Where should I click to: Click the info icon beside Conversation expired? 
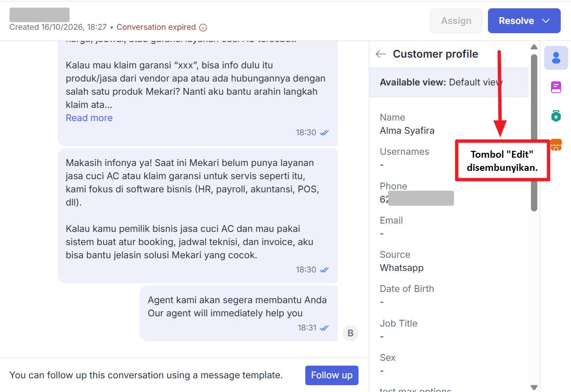click(x=203, y=28)
